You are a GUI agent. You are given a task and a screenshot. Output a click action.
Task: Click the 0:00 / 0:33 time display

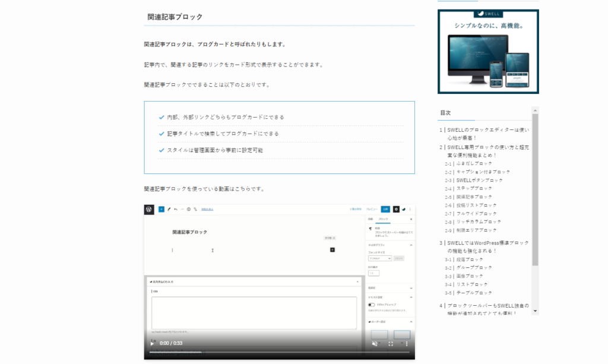[171, 343]
